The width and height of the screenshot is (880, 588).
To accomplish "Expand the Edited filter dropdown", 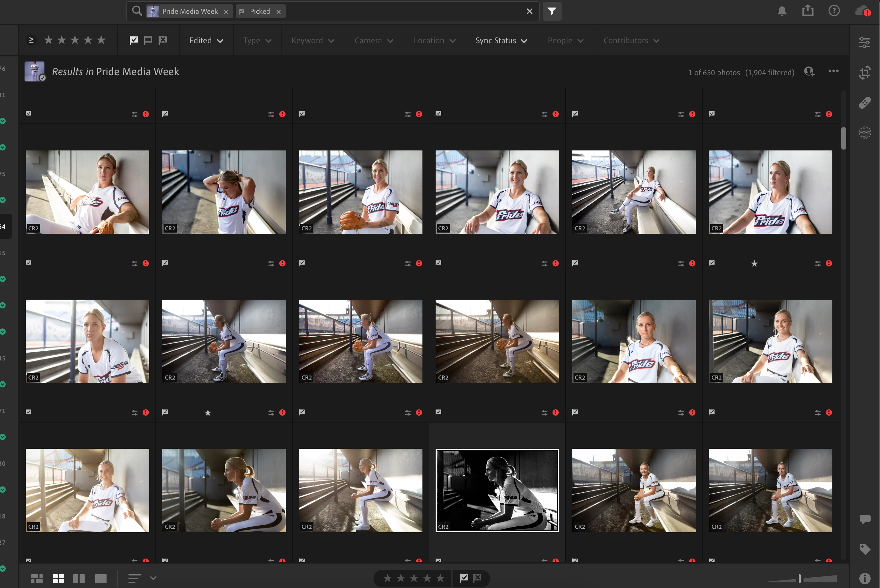I will [x=206, y=40].
